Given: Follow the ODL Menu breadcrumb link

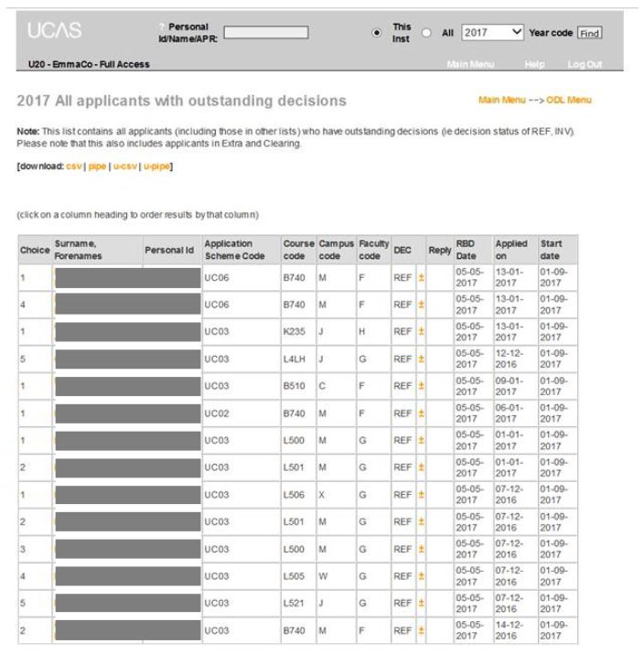Looking at the screenshot, I should [x=569, y=100].
